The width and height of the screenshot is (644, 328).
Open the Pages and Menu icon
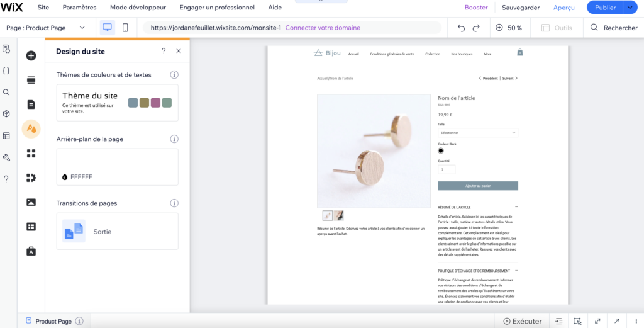point(31,105)
